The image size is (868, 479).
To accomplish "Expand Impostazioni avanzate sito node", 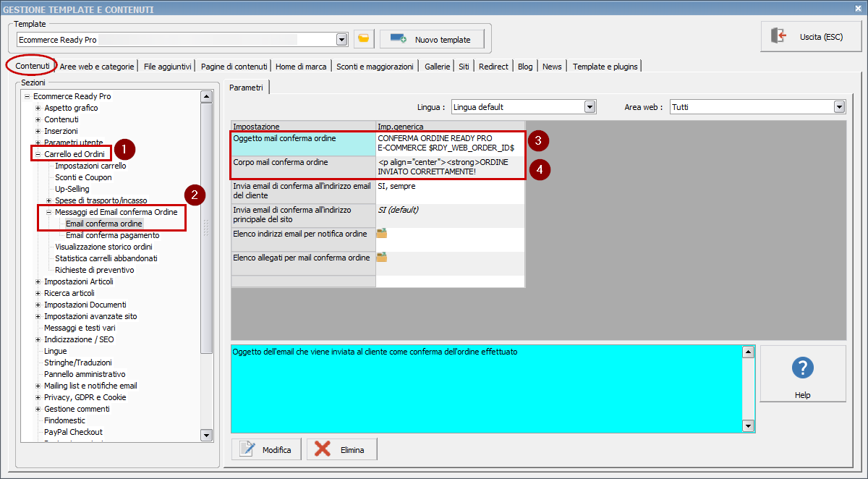I will tap(38, 316).
